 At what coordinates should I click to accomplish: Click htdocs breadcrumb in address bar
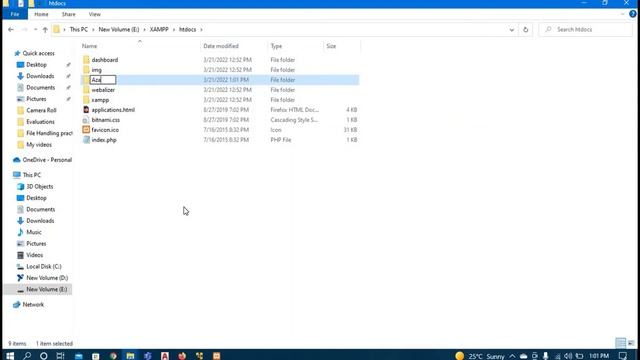pyautogui.click(x=187, y=29)
